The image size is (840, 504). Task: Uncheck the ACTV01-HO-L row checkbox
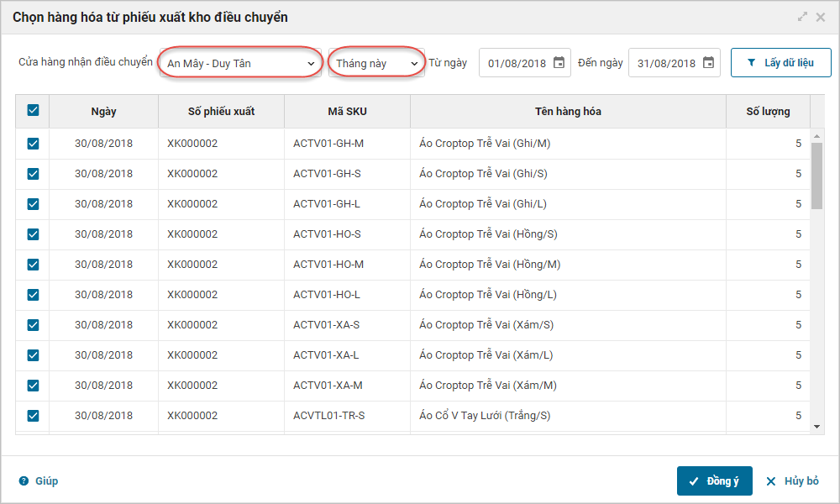coord(33,295)
